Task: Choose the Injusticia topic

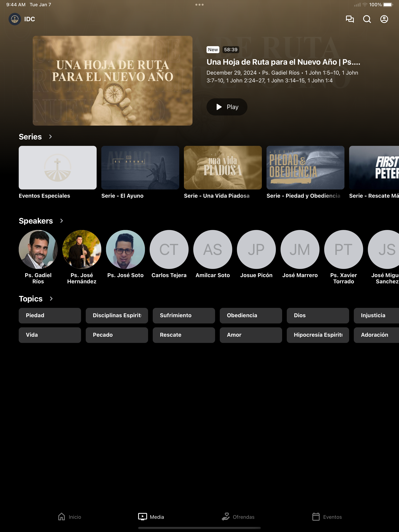Action: (376, 315)
